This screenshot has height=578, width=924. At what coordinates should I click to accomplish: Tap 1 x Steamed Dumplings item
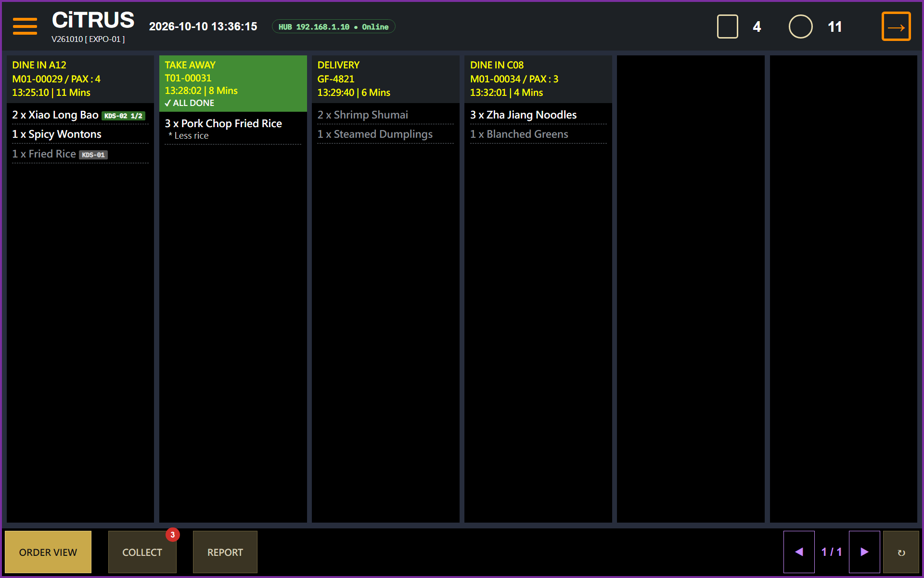[385, 134]
